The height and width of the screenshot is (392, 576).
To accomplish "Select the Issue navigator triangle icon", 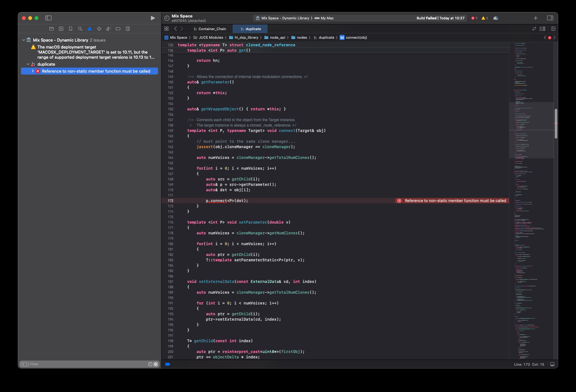I will (89, 29).
